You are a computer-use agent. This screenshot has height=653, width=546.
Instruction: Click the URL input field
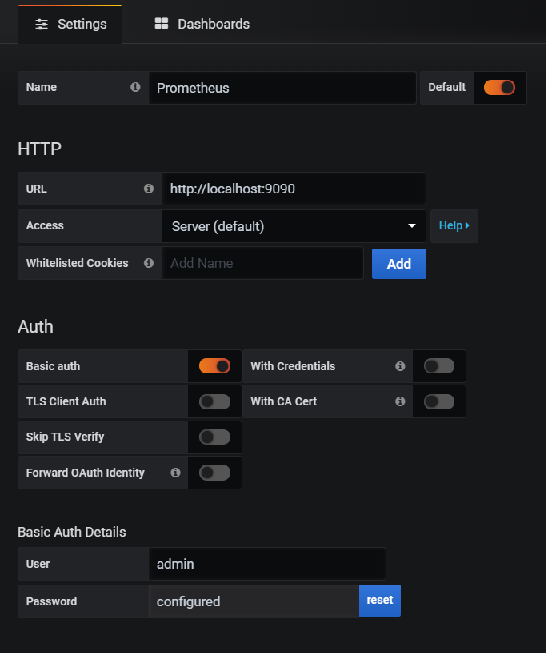click(294, 189)
